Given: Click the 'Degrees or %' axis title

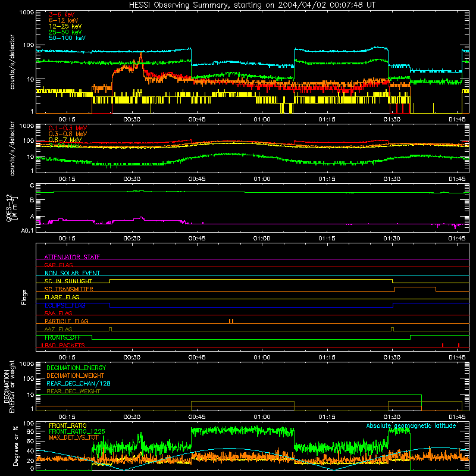Looking at the screenshot, I should (x=15, y=446).
